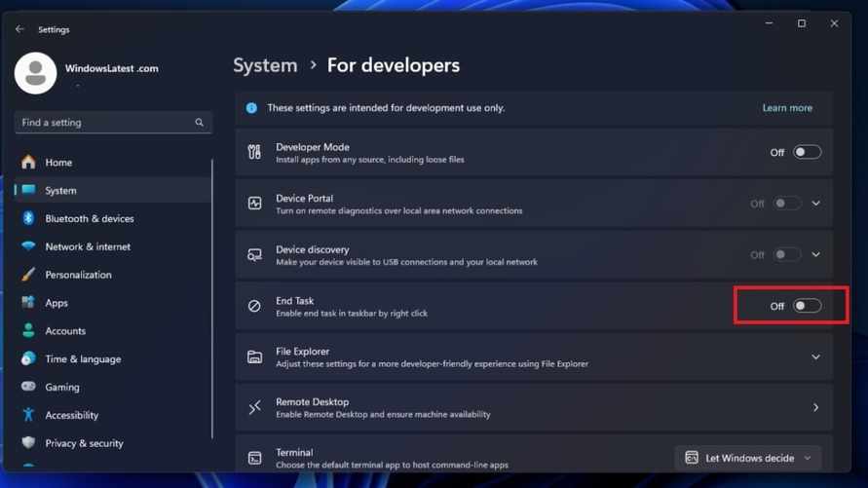The width and height of the screenshot is (868, 488).
Task: Open the Remote Desktop settings row
Action: click(x=533, y=407)
